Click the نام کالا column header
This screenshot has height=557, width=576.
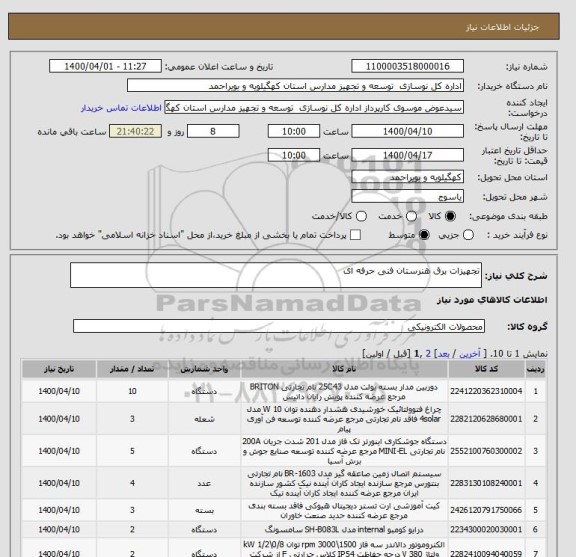click(344, 369)
